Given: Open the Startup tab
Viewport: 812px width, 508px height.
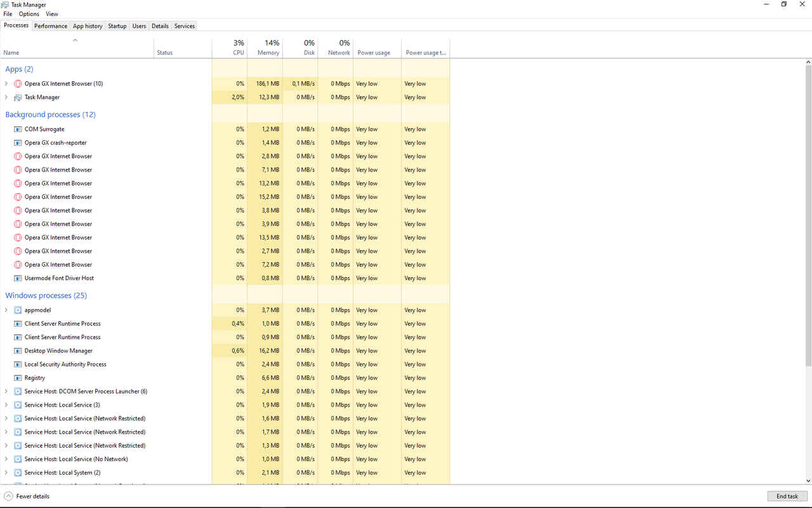Looking at the screenshot, I should [117, 26].
